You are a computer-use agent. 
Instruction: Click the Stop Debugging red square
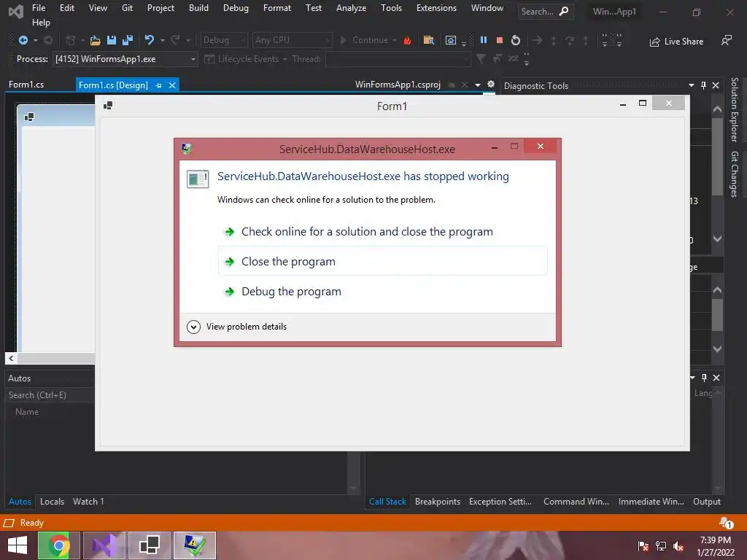(x=499, y=41)
